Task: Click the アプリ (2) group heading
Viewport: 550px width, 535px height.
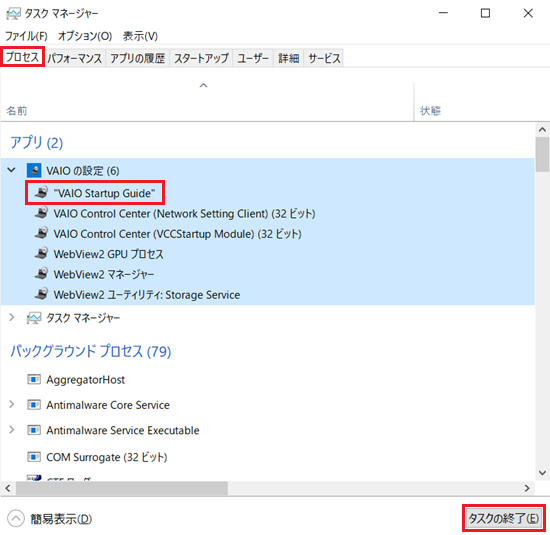Action: 37,143
